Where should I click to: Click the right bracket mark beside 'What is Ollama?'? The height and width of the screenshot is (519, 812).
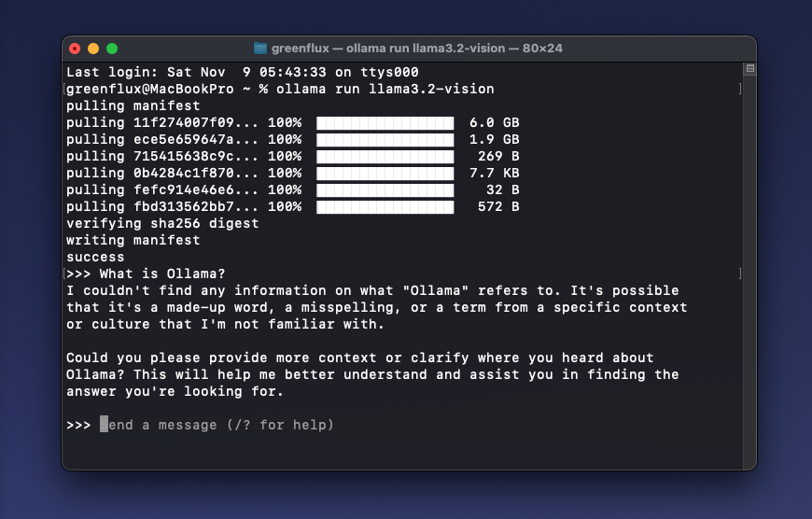pos(739,274)
